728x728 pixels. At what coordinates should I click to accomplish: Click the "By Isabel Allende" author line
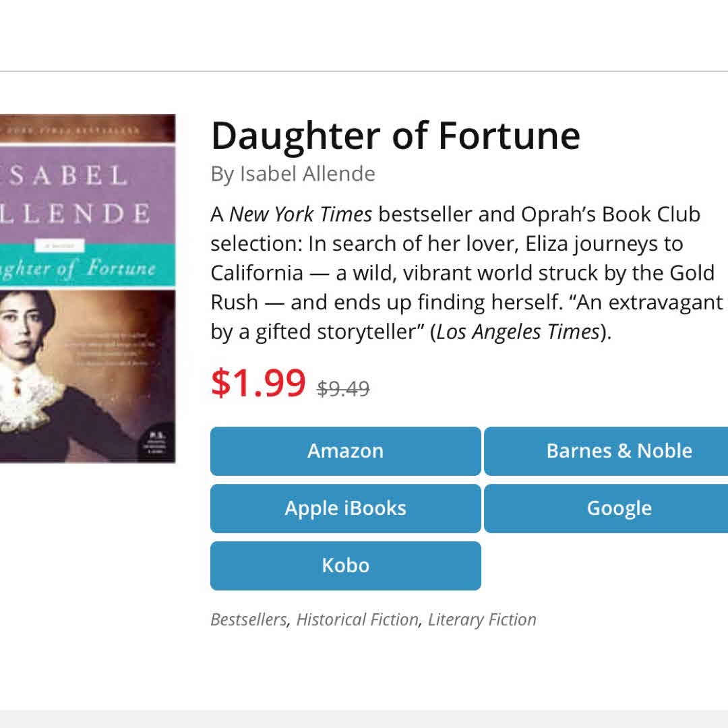point(293,174)
